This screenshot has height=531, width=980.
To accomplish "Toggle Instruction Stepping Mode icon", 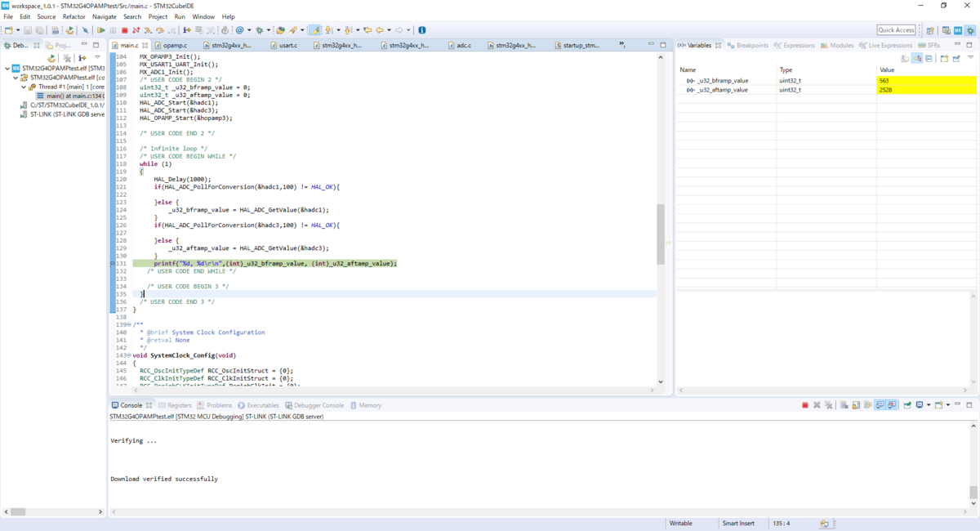I will (187, 30).
